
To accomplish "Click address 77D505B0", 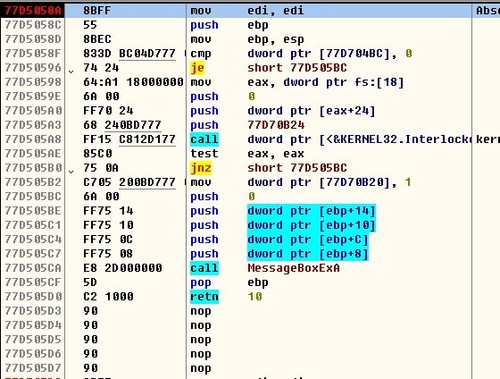I will click(x=33, y=168).
